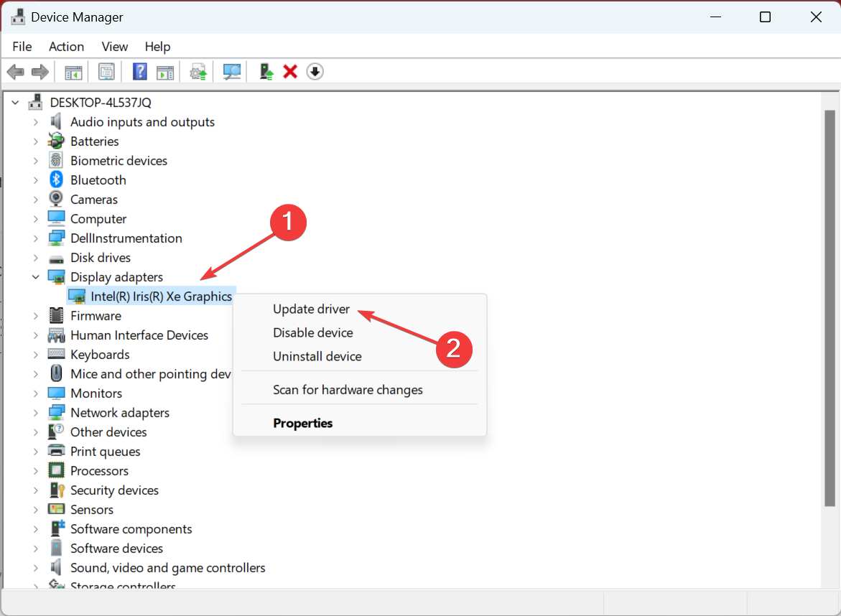This screenshot has width=841, height=616.
Task: Open the Action menu
Action: coord(66,47)
